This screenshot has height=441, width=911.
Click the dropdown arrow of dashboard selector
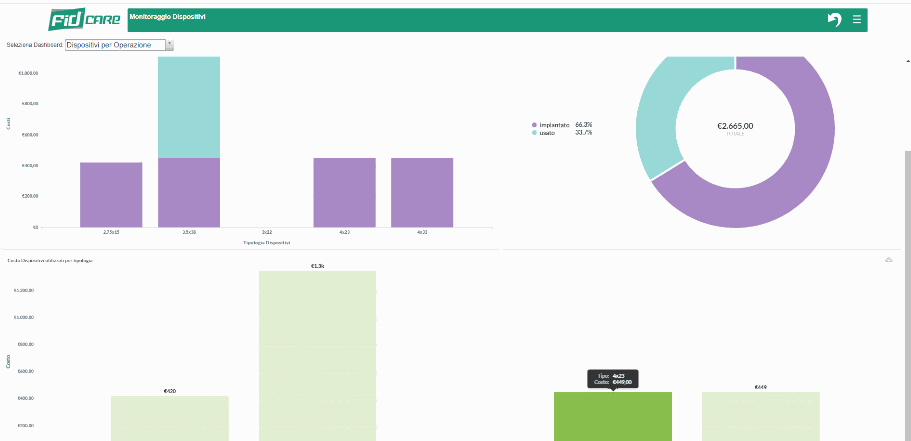click(170, 45)
